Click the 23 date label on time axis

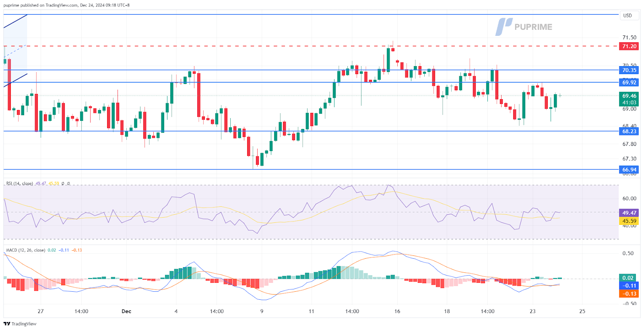coord(533,311)
